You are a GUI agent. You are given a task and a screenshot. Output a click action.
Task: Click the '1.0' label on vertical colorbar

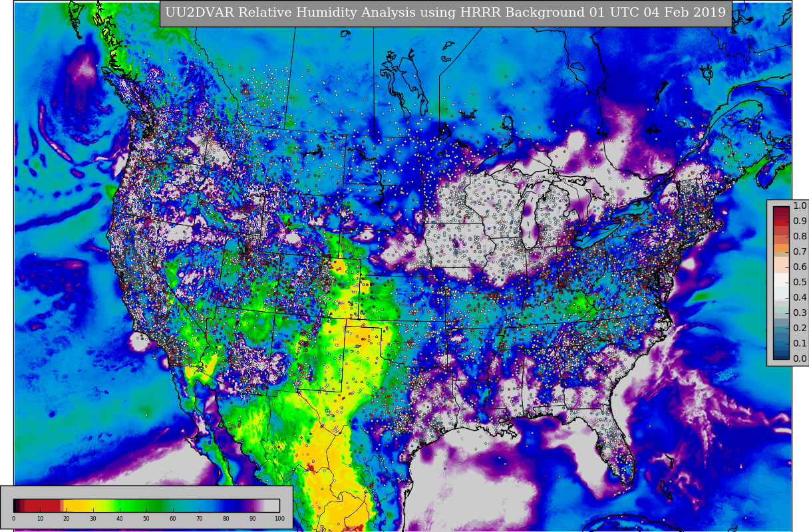pos(800,205)
